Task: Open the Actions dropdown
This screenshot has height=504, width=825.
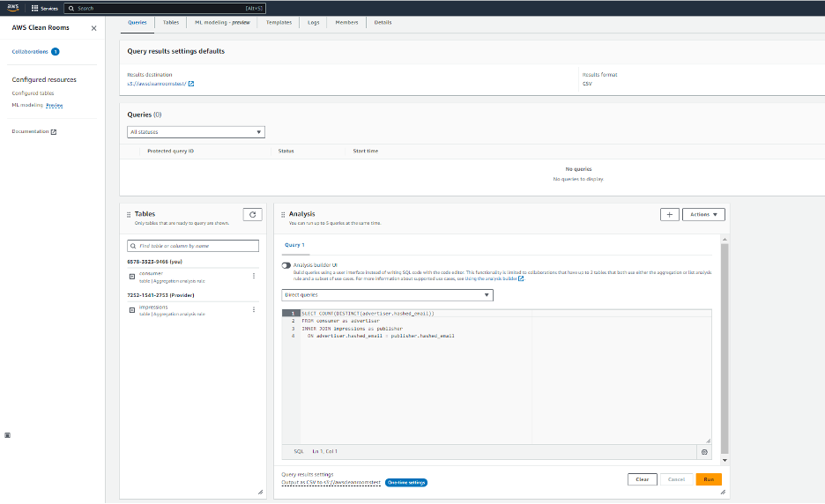Action: click(703, 215)
